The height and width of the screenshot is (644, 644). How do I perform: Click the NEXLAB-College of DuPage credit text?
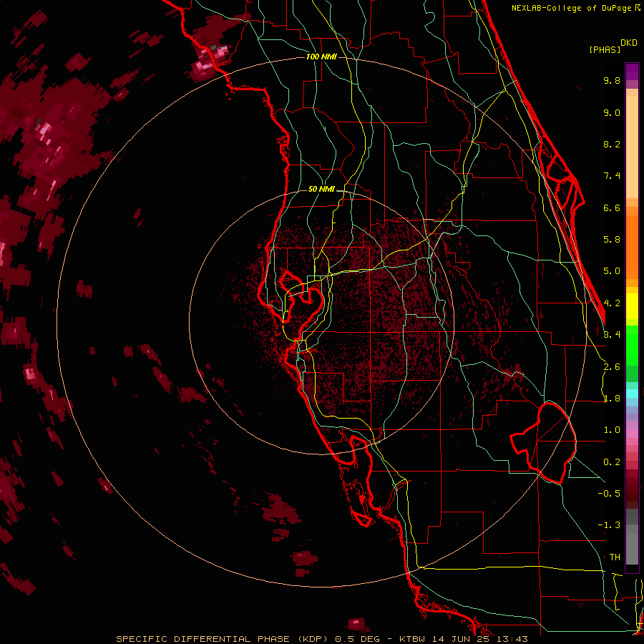point(572,8)
